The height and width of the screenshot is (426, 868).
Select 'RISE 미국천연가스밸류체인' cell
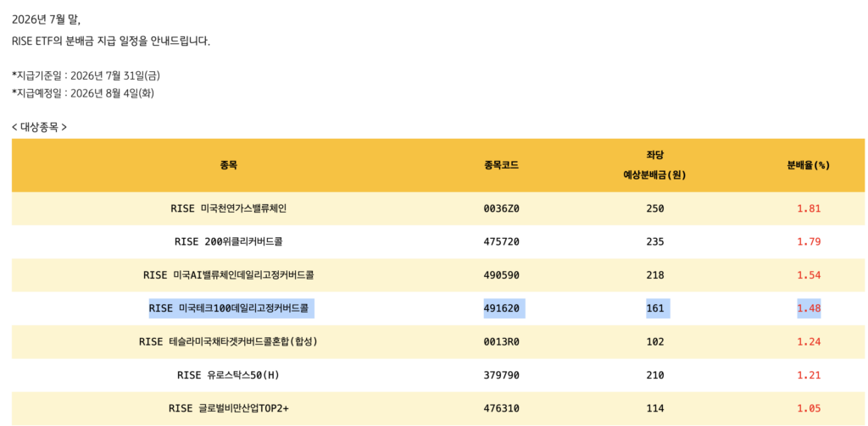(229, 208)
